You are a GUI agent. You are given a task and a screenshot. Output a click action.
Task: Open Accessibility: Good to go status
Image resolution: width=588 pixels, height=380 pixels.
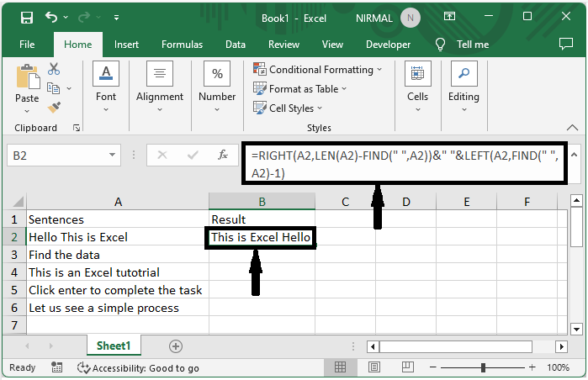[138, 368]
